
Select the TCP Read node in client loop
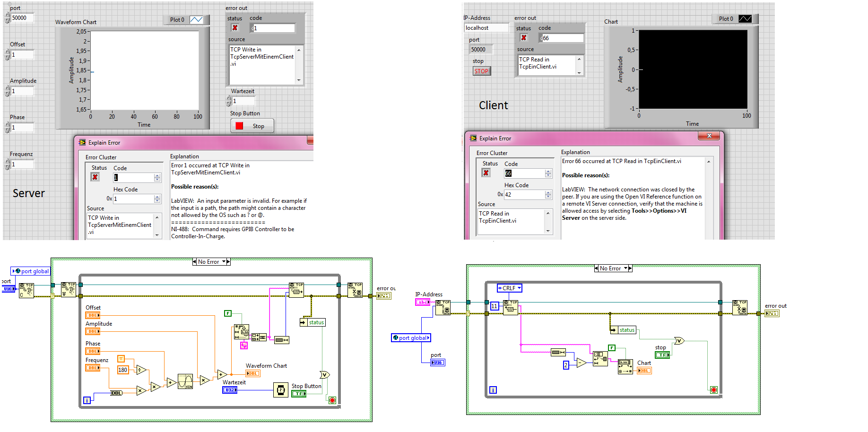tap(511, 307)
